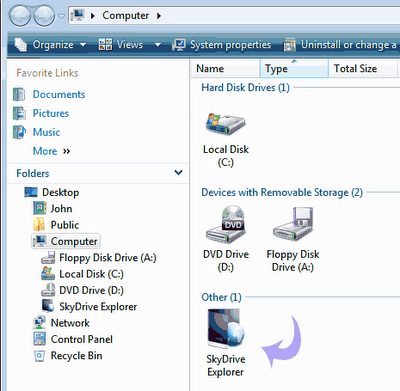Click the Public folder icon in tree
Image resolution: width=400 pixels, height=391 pixels.
39,224
